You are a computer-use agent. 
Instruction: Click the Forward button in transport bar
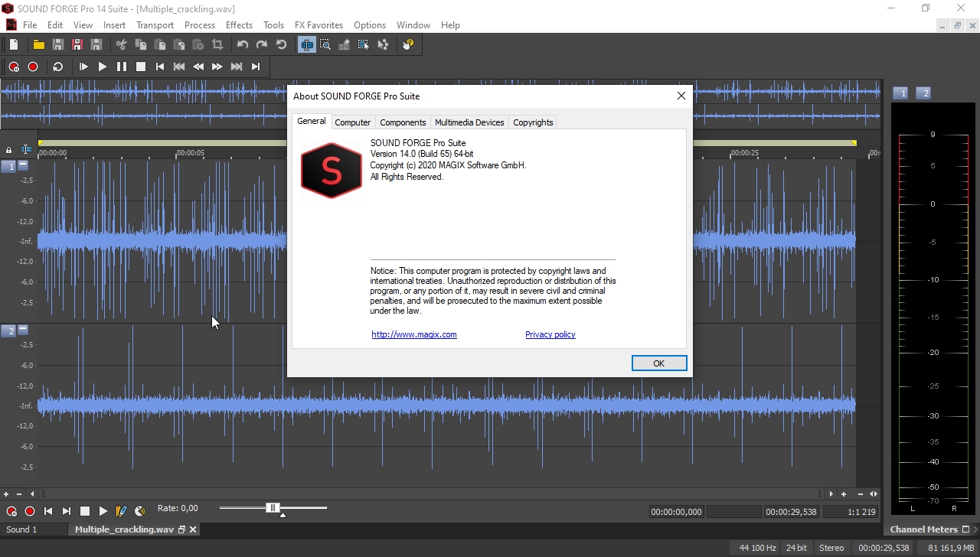click(x=217, y=67)
